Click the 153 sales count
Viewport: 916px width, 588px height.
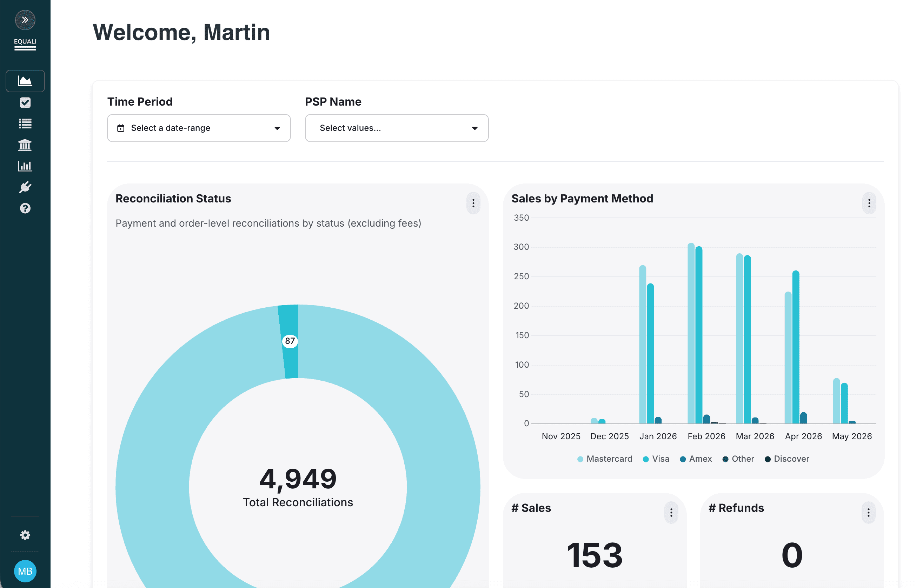(x=595, y=555)
